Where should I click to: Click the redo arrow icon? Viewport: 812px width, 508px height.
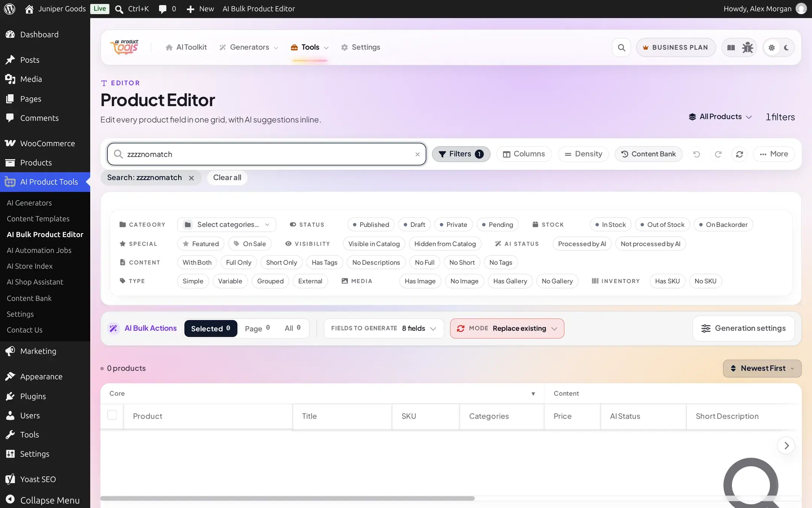718,154
